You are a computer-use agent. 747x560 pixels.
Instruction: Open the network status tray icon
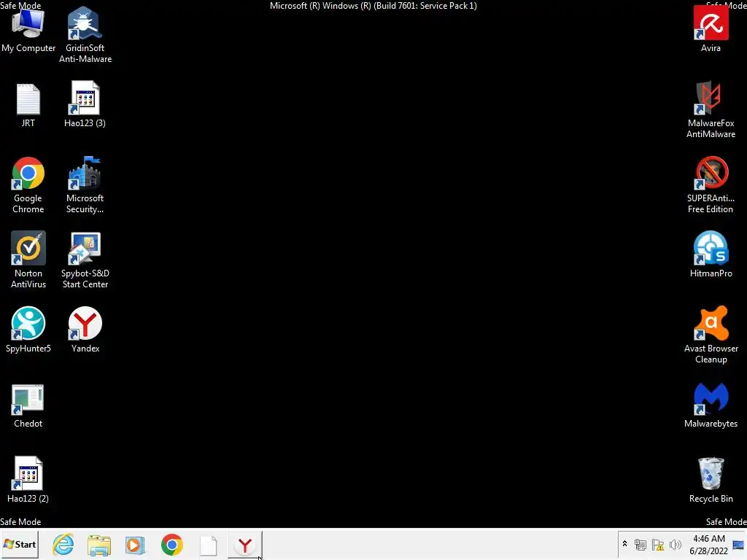tap(640, 544)
